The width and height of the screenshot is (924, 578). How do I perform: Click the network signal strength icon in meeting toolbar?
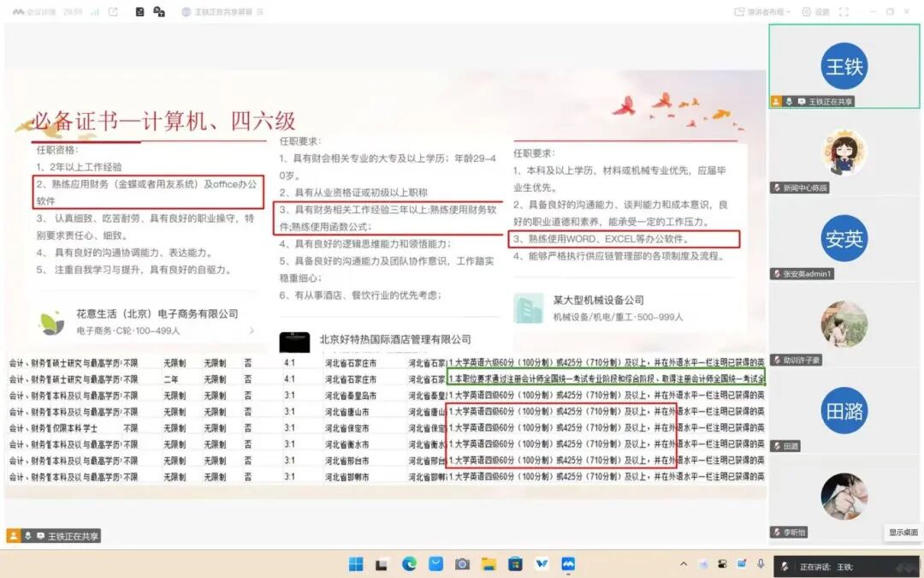click(x=95, y=12)
